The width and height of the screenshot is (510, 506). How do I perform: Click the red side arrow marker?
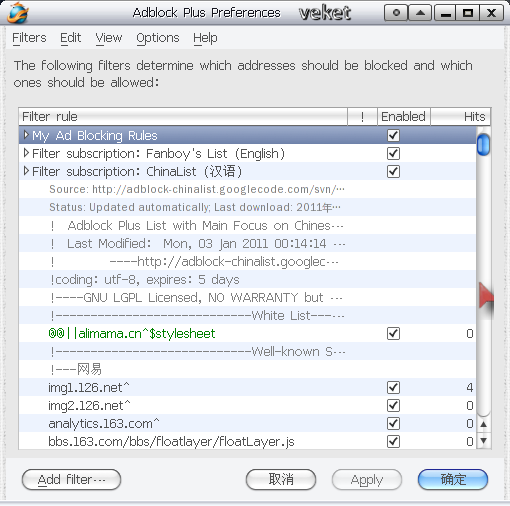point(486,296)
